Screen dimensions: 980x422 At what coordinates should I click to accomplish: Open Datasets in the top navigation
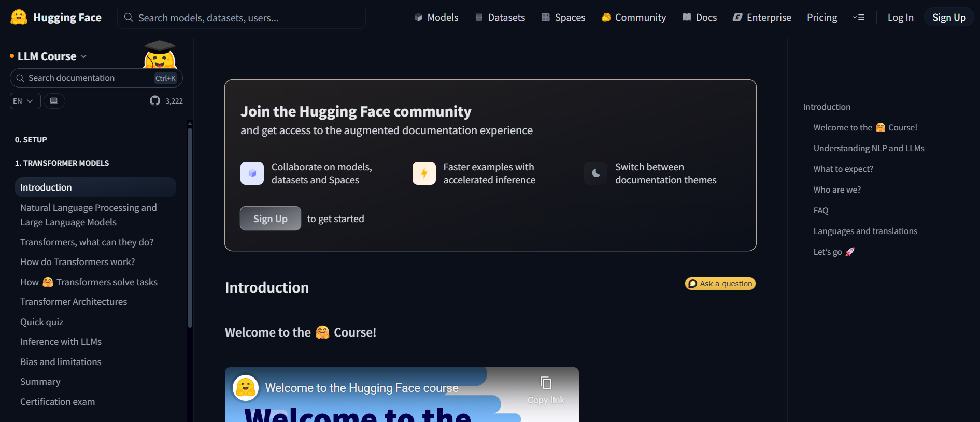[x=500, y=18]
